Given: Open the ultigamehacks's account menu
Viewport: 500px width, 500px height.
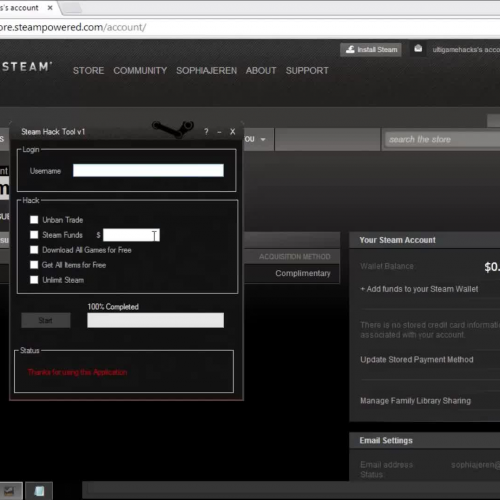Looking at the screenshot, I should (466, 50).
